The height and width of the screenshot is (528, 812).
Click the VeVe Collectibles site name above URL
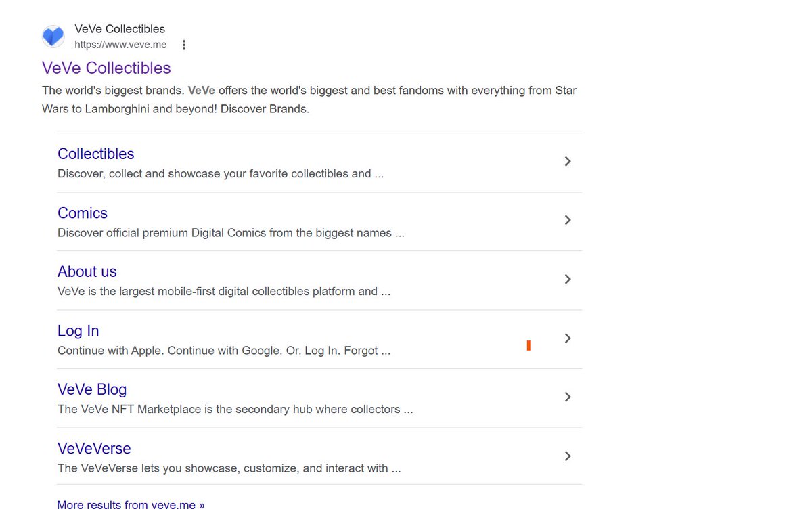point(120,29)
